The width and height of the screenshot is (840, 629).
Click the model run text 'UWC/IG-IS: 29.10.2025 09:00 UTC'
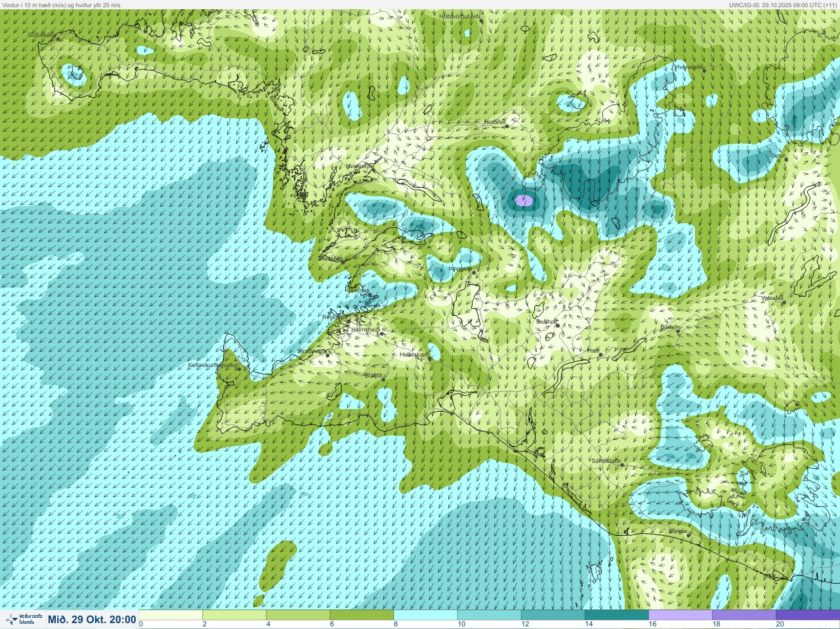point(776,5)
